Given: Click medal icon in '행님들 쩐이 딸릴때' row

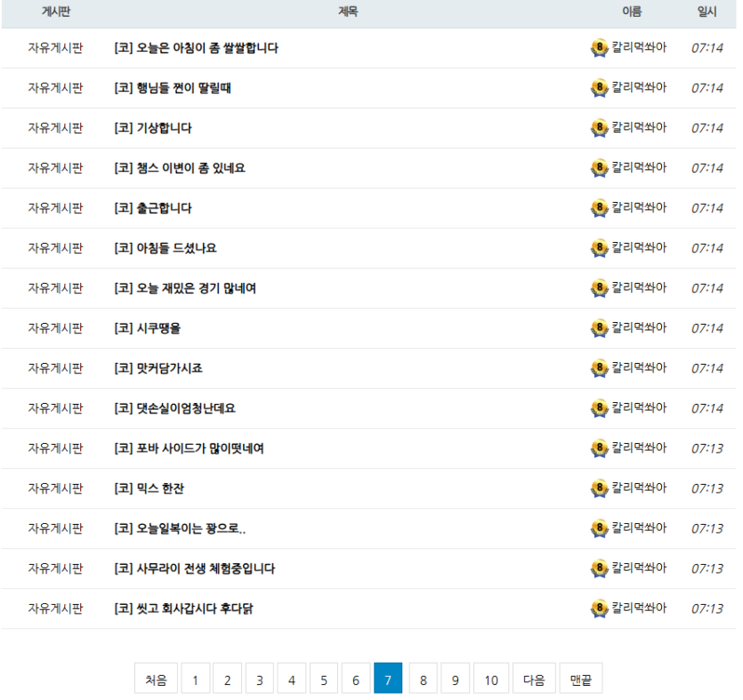Looking at the screenshot, I should 600,88.
